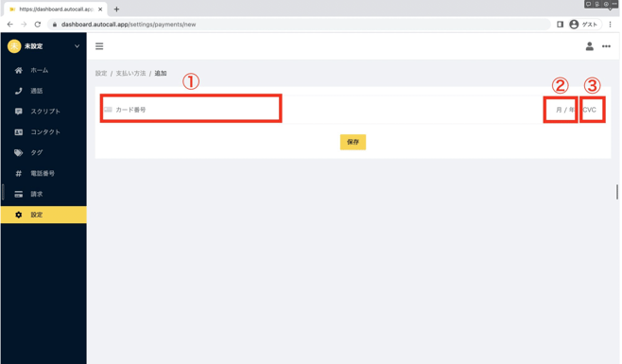Click the 設定 gear icon

(x=18, y=215)
